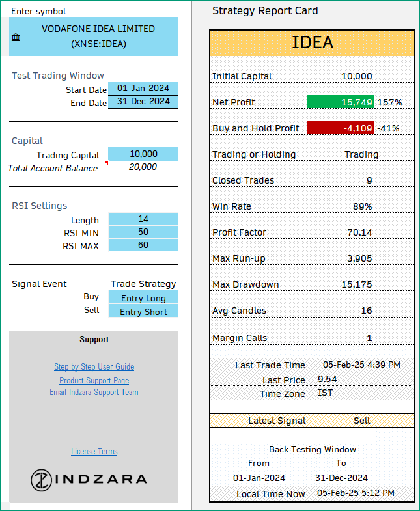Select Initial Capital value 10,000 in report
This screenshot has width=420, height=511.
pyautogui.click(x=356, y=76)
